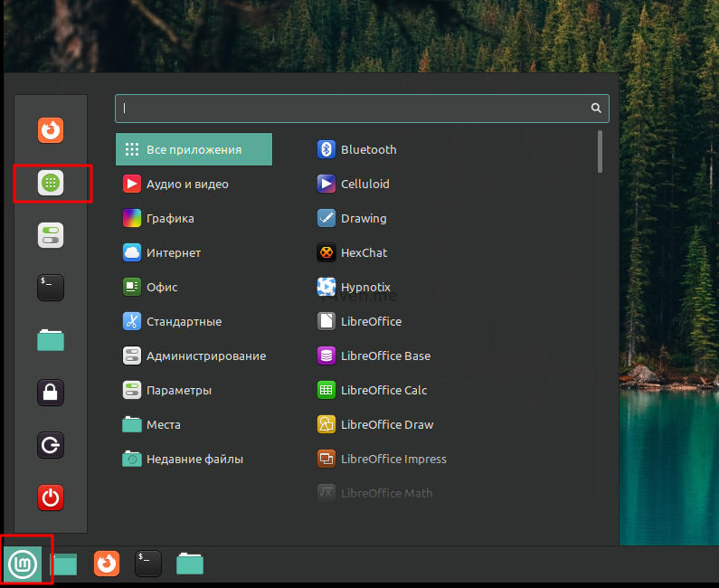Viewport: 719px width, 588px height.
Task: Click the Log Out icon
Action: [51, 445]
